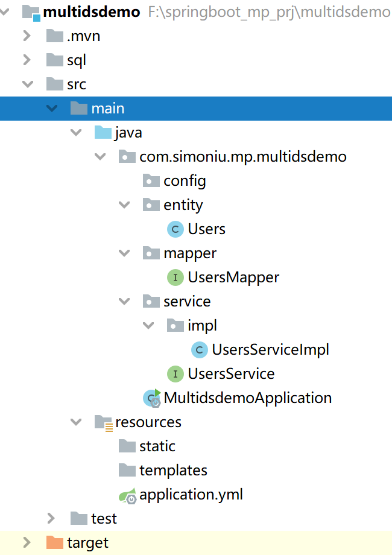Click the resources folder icon
Image resolution: width=392 pixels, height=558 pixels.
104,422
